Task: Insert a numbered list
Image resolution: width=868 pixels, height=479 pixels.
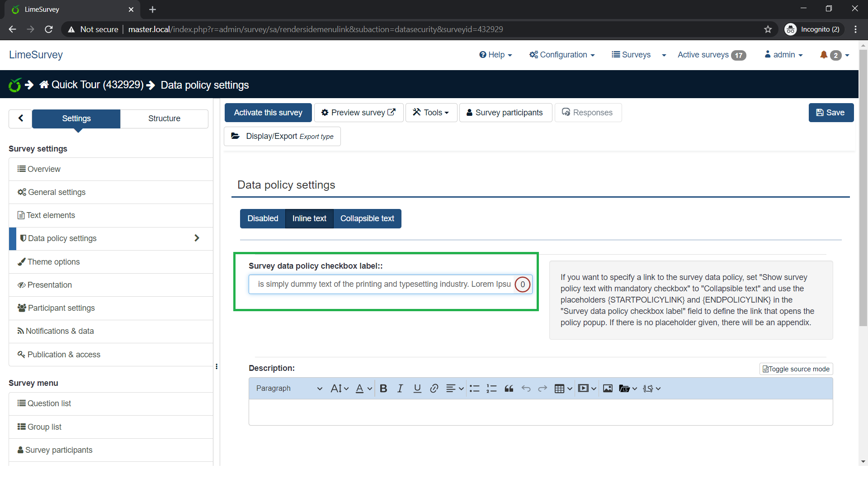Action: tap(491, 389)
